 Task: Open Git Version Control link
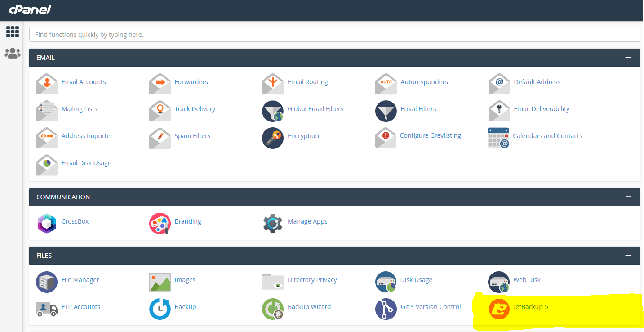pos(431,307)
